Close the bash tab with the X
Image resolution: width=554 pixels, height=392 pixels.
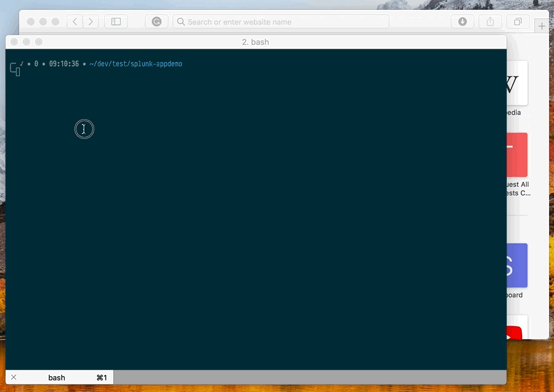click(14, 377)
